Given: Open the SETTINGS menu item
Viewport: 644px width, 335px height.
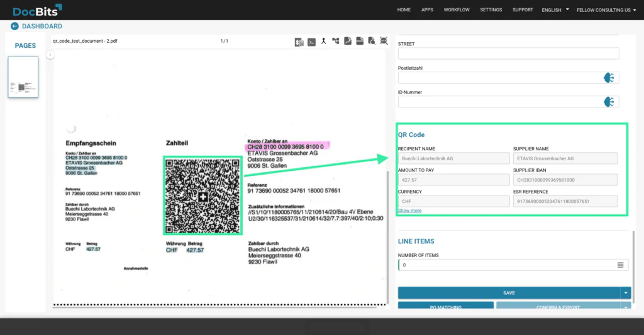Looking at the screenshot, I should click(491, 10).
